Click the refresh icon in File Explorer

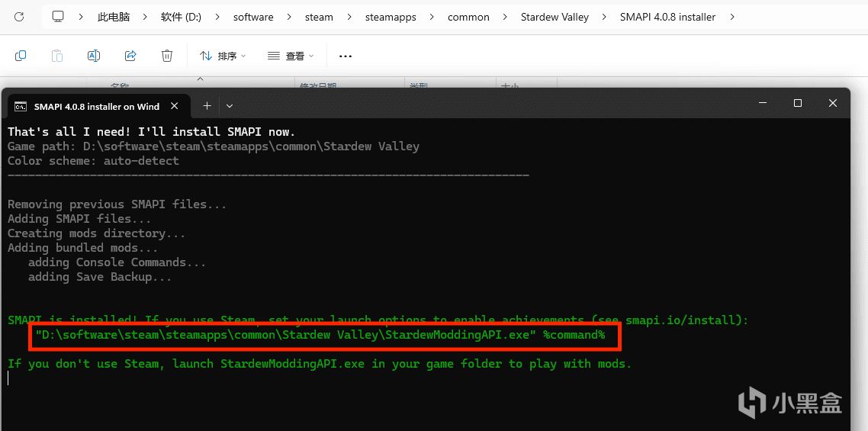(x=19, y=17)
